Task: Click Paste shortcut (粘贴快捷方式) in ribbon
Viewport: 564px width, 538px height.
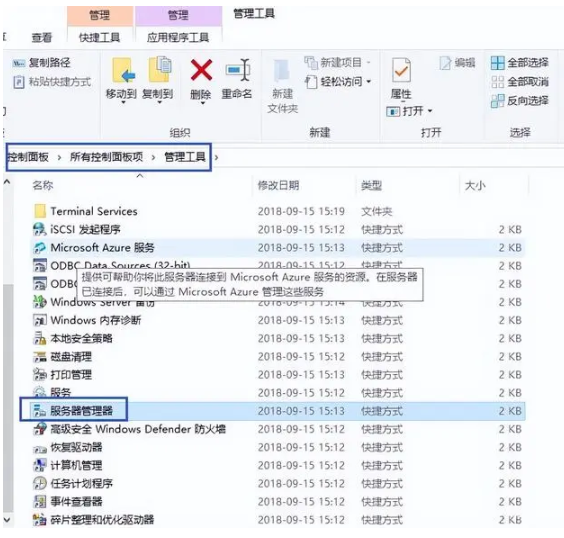Action: pyautogui.click(x=52, y=82)
